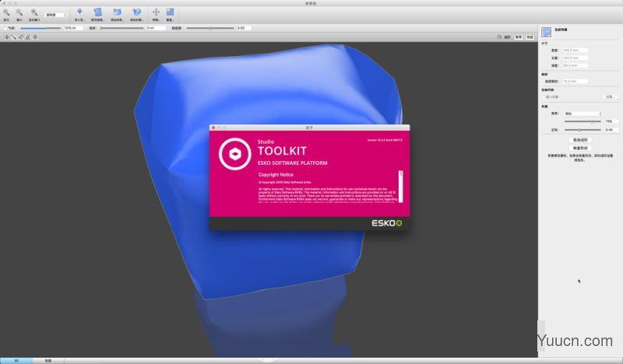Click the fit to window magnifier icon
Screen dimensions: 623x364
coord(34,12)
